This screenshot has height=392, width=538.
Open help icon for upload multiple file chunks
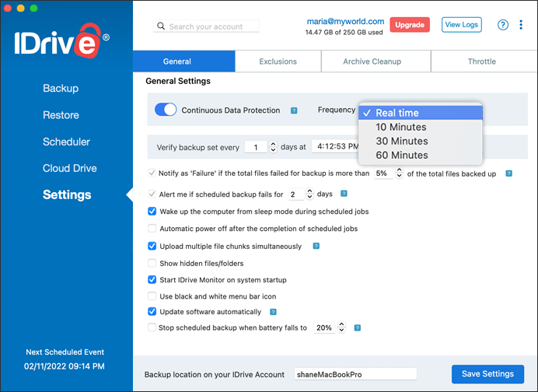click(316, 246)
